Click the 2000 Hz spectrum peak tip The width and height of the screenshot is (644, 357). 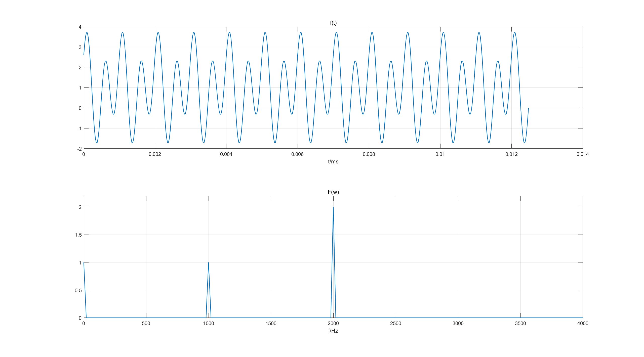click(x=333, y=208)
